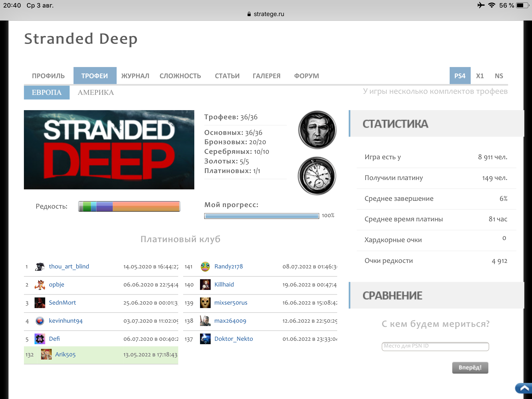Switch to the X1 platform tab
Image resolution: width=532 pixels, height=399 pixels.
pyautogui.click(x=480, y=76)
